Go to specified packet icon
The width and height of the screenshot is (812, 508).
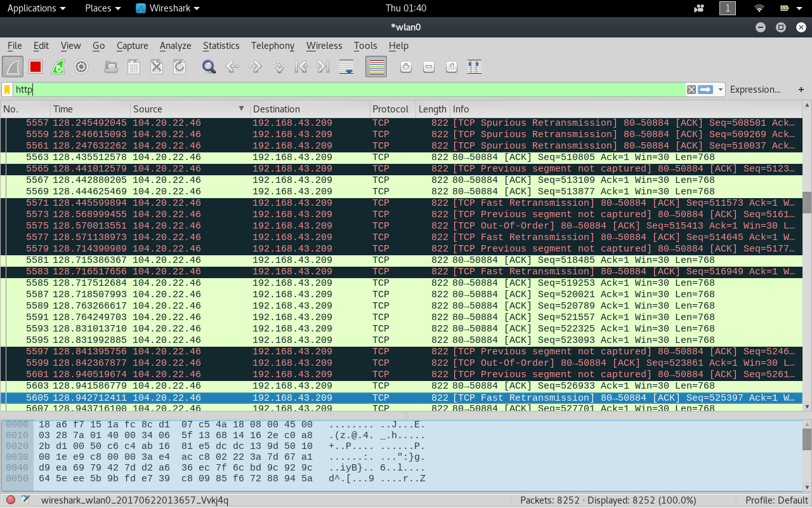tap(278, 67)
